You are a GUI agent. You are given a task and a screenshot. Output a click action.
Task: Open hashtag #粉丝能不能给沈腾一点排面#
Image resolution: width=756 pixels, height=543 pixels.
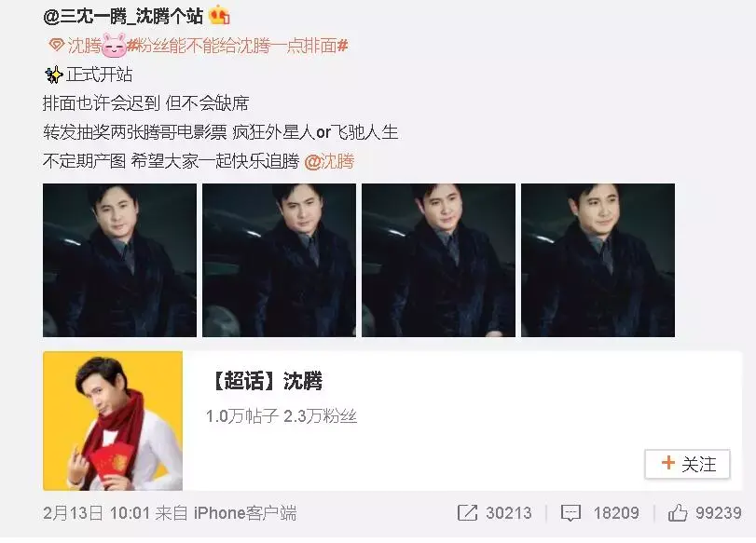[x=237, y=46]
